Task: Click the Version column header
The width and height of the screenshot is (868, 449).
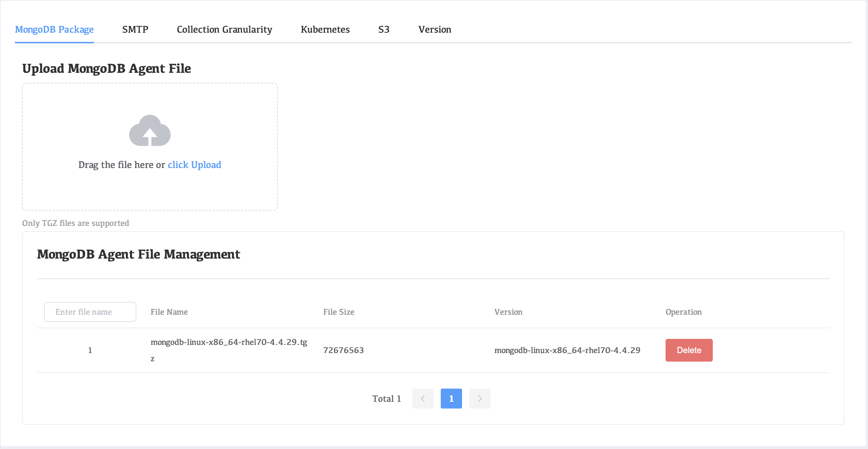Action: 508,312
